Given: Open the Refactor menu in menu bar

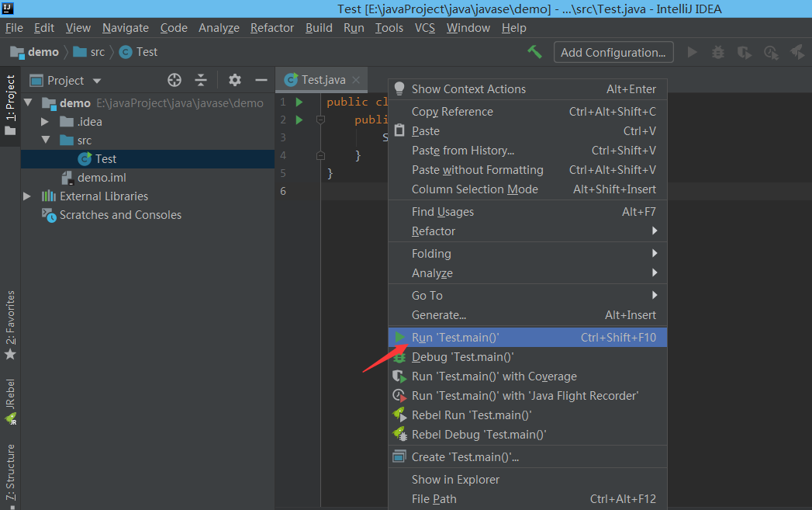Looking at the screenshot, I should [x=272, y=28].
